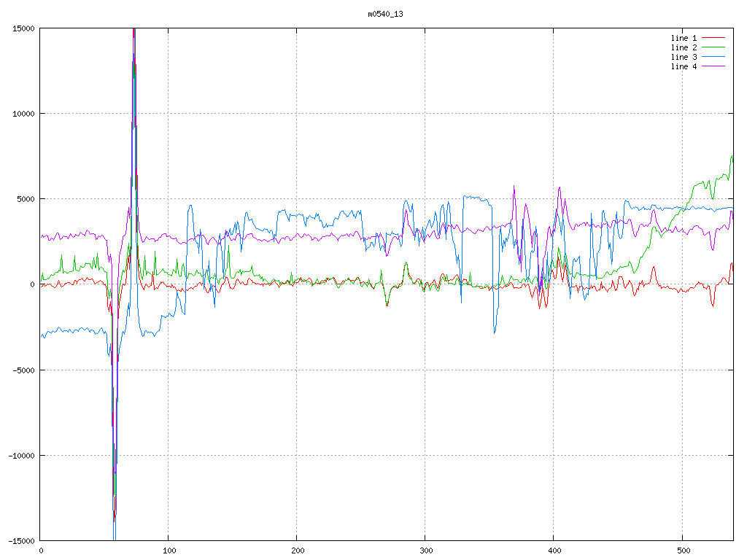Click the 5000 y-axis tick label
The width and height of the screenshot is (747, 560).
(x=26, y=199)
